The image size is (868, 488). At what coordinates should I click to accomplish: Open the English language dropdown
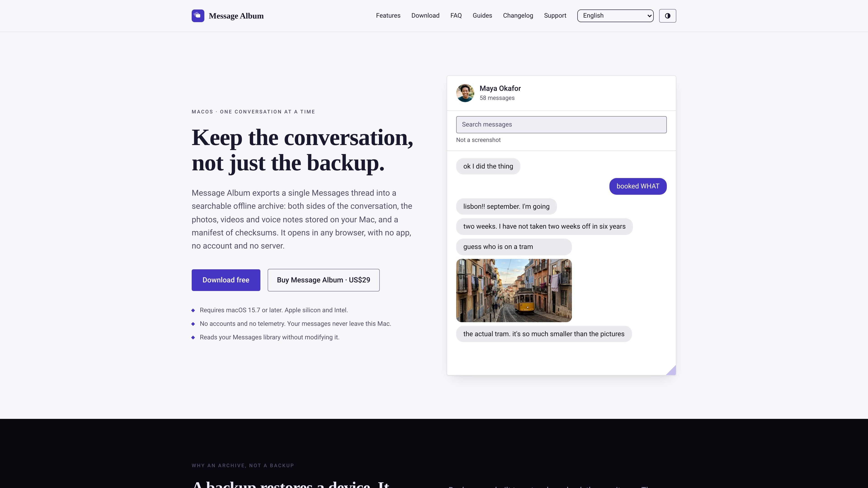pos(615,16)
